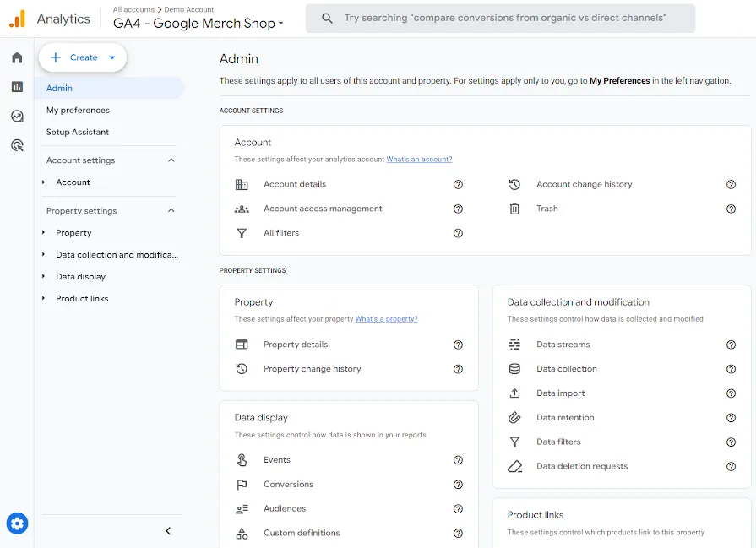Open the Advertising icon in left rail

pyautogui.click(x=17, y=145)
